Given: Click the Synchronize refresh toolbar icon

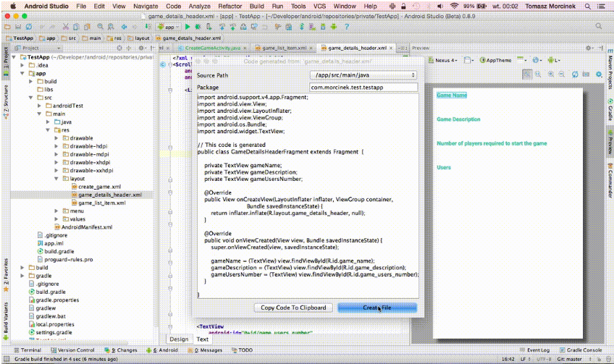Looking at the screenshot, I should pos(28,27).
